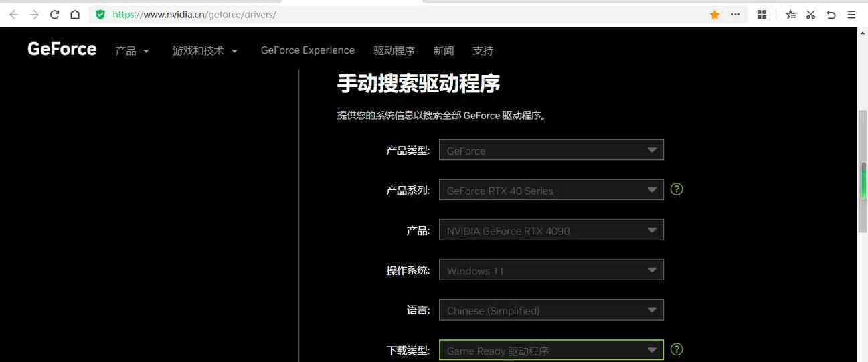This screenshot has height=362, width=868.
Task: Open the 下载类型 dropdown showing Game Ready
Action: pos(551,350)
